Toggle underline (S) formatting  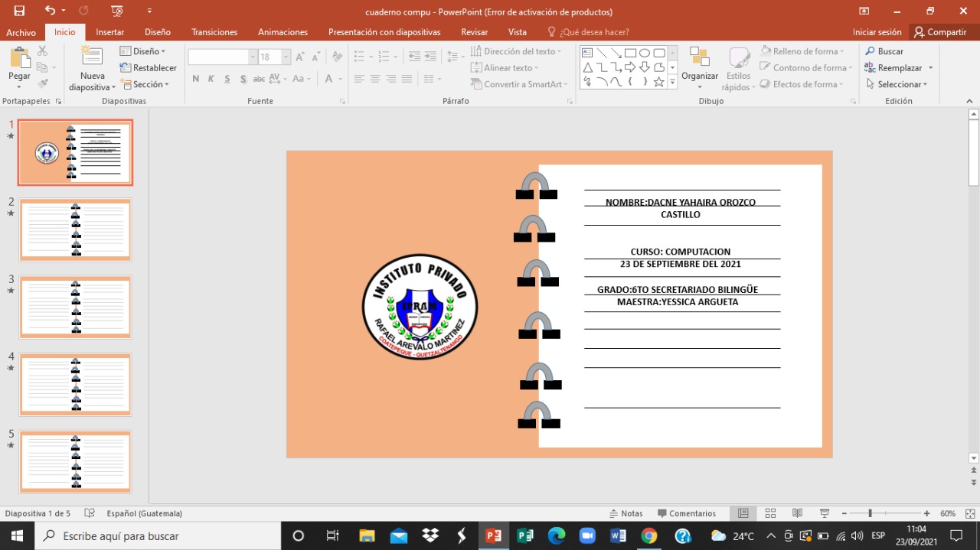click(x=227, y=79)
